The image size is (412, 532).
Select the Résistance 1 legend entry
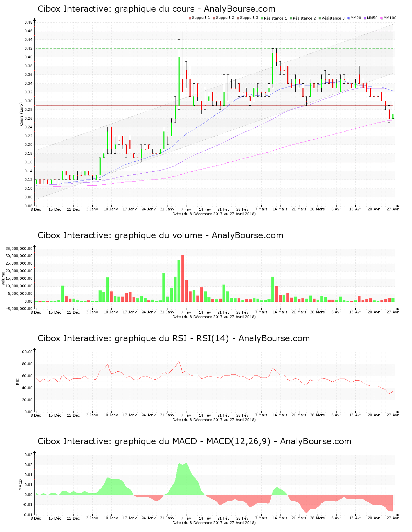click(274, 18)
